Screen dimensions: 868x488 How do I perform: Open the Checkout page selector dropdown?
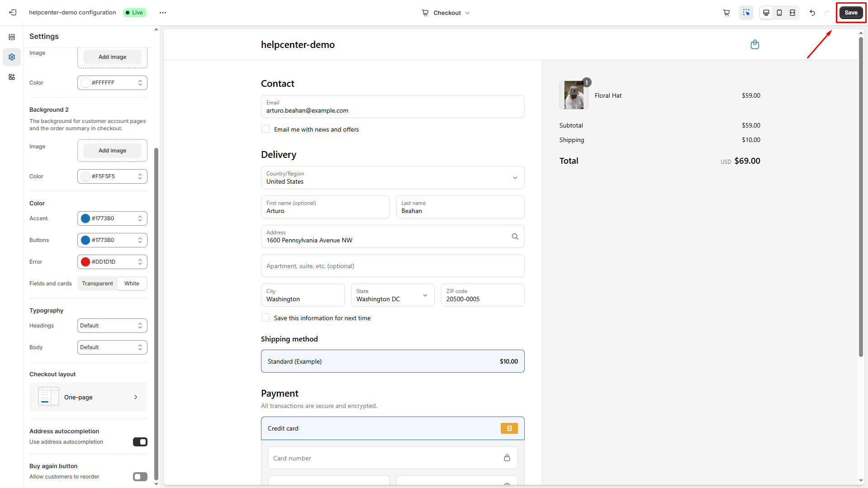[x=446, y=13]
